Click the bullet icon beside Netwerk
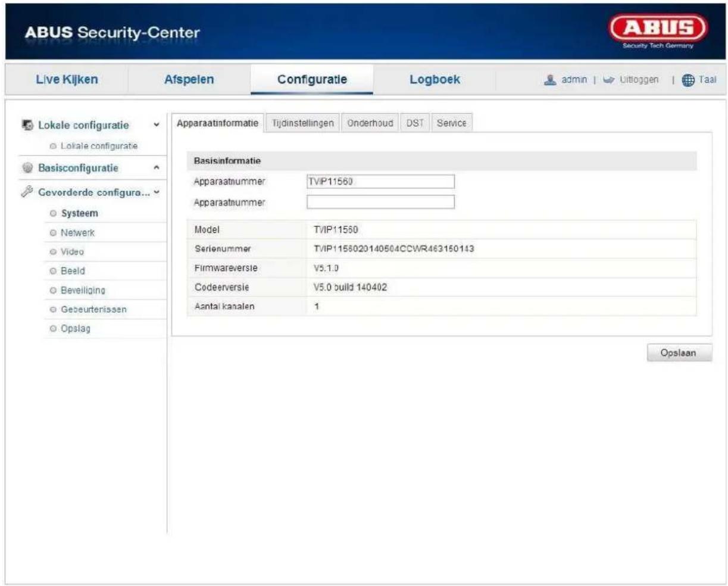The width and height of the screenshot is (728, 586). pyautogui.click(x=54, y=233)
